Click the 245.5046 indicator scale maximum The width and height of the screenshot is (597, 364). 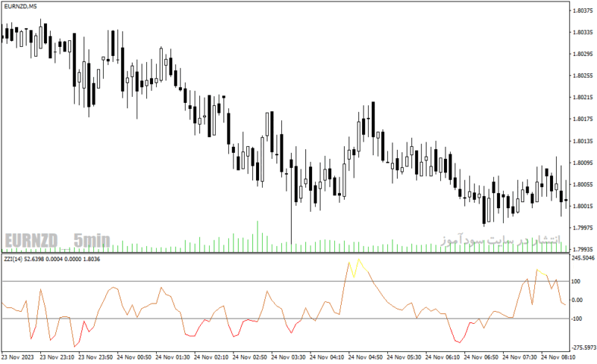click(583, 258)
